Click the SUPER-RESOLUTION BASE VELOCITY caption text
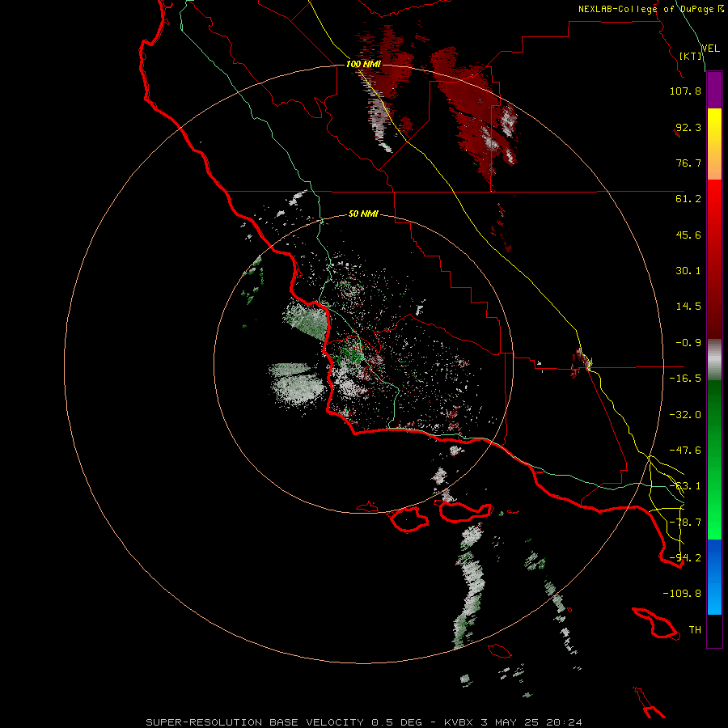This screenshot has width=728, height=728. tap(256, 722)
